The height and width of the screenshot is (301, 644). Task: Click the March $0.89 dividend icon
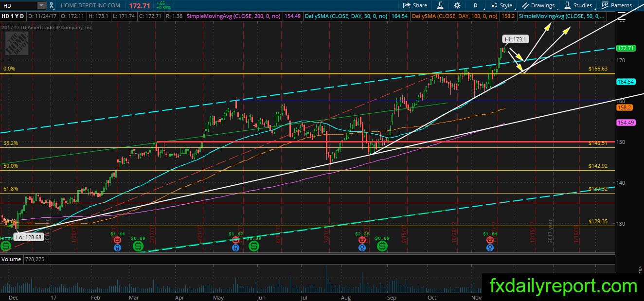coord(138,247)
